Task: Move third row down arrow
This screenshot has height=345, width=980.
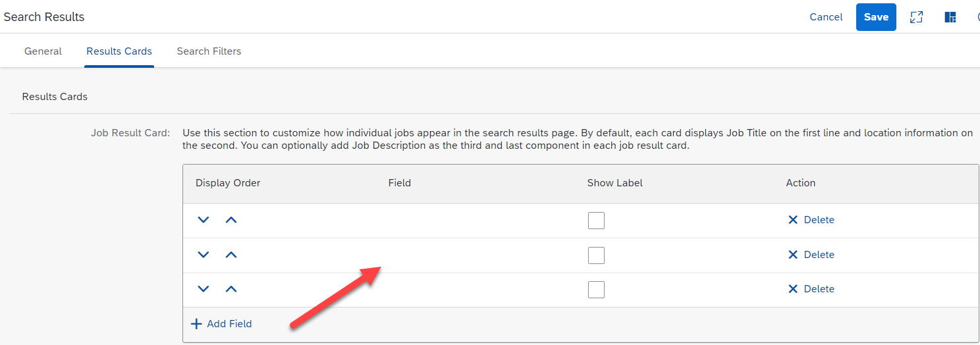Action: 204,289
